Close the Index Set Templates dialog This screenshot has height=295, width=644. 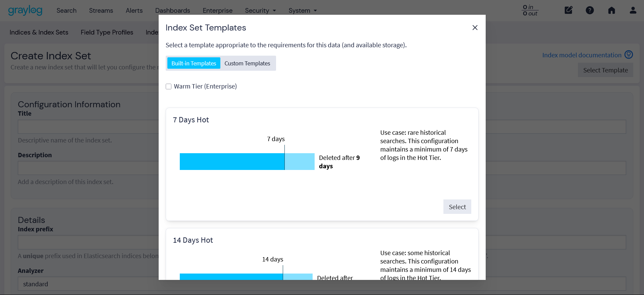tap(475, 27)
